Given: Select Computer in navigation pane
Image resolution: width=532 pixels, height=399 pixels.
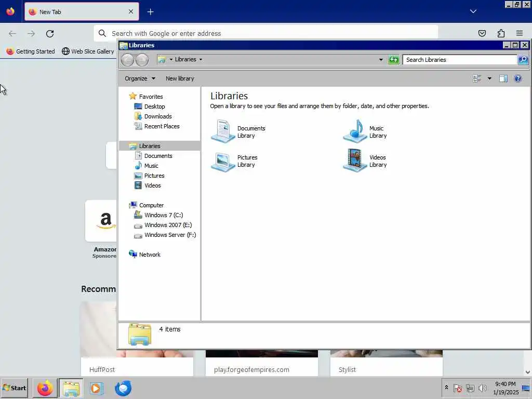Looking at the screenshot, I should (x=151, y=205).
